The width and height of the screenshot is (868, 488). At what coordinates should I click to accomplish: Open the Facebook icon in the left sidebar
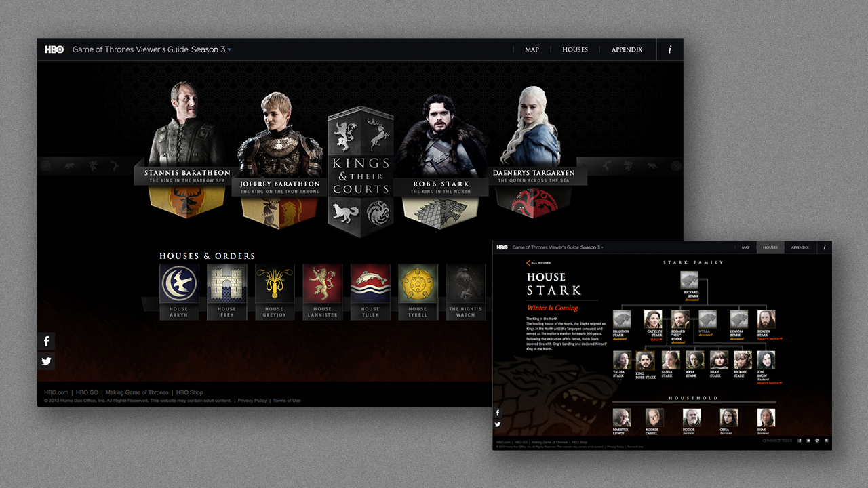[x=46, y=341]
